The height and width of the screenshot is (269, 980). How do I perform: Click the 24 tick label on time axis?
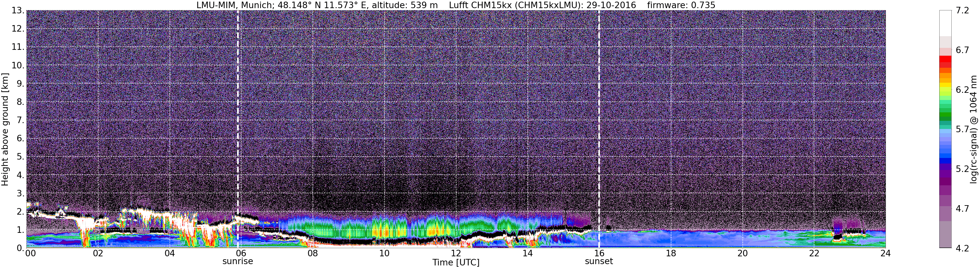point(885,253)
